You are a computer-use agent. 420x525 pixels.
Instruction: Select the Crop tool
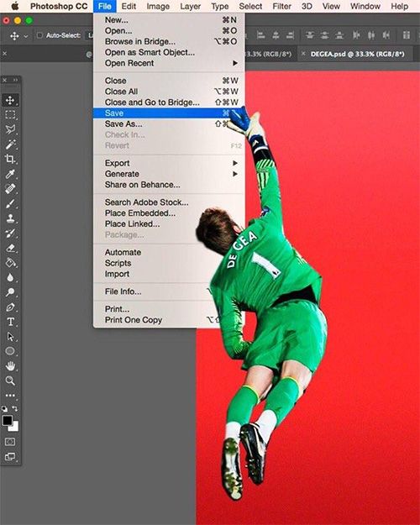[x=10, y=159]
